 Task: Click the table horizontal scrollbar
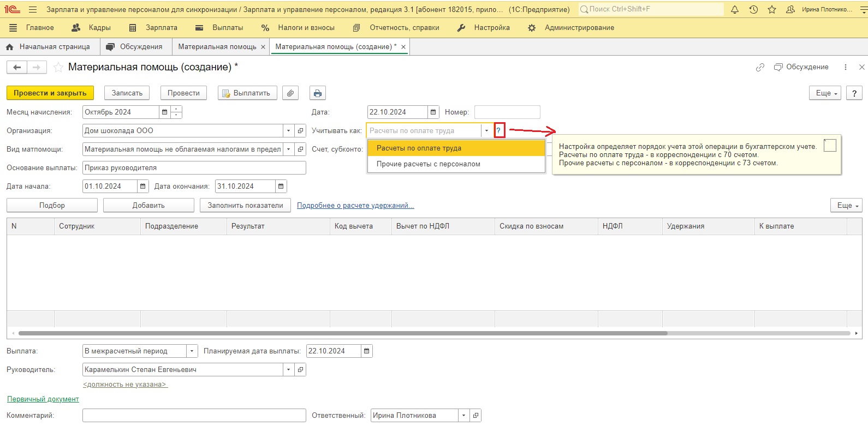tap(343, 333)
